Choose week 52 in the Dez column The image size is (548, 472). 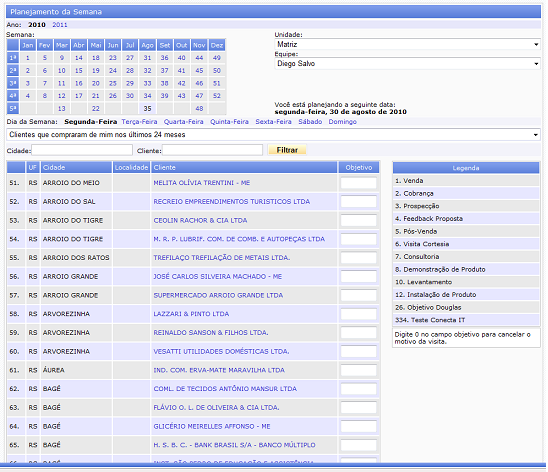click(217, 96)
